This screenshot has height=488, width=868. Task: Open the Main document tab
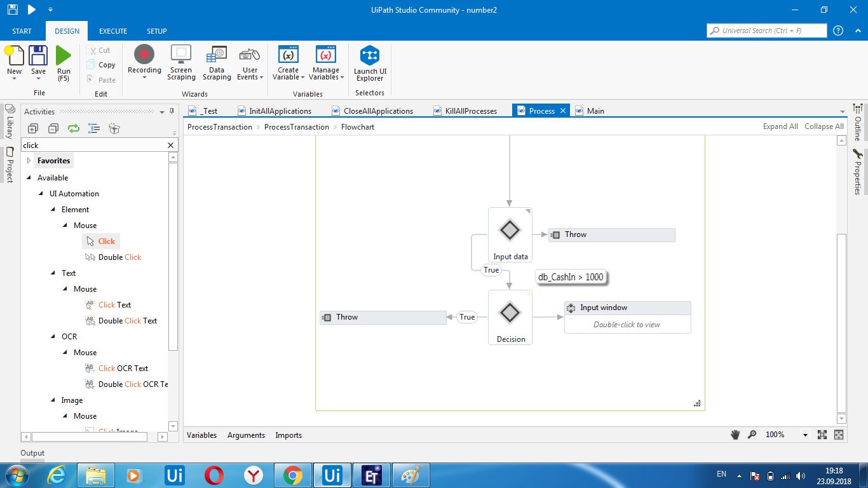pos(590,111)
